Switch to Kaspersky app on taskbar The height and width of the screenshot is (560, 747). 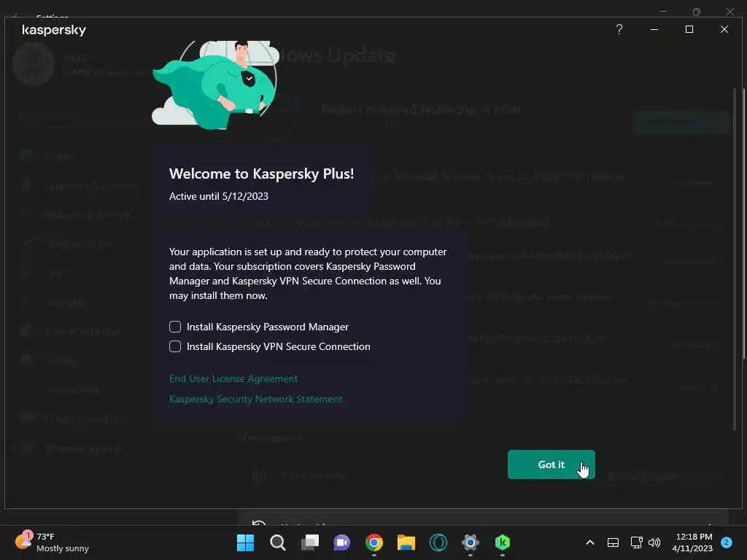pyautogui.click(x=503, y=542)
